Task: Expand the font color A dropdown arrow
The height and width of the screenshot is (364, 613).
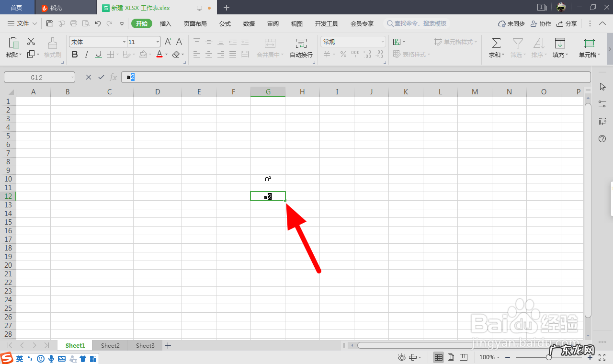Action: (x=165, y=54)
